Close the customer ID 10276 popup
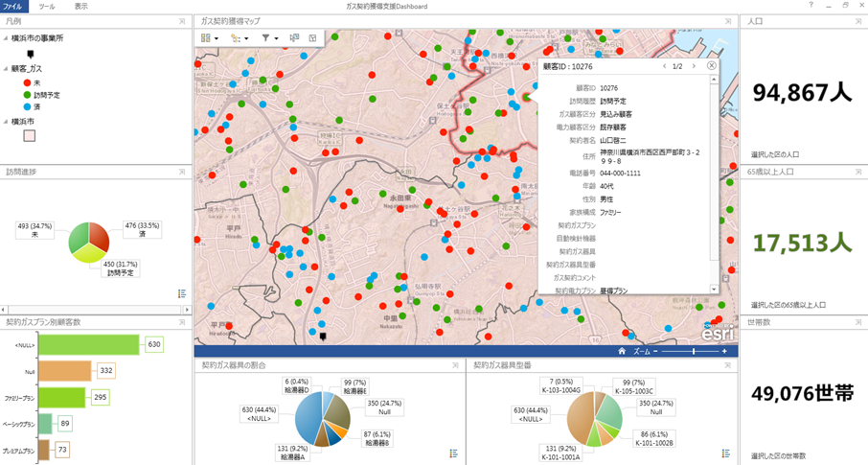Viewport: 868px width, 465px height. (712, 66)
